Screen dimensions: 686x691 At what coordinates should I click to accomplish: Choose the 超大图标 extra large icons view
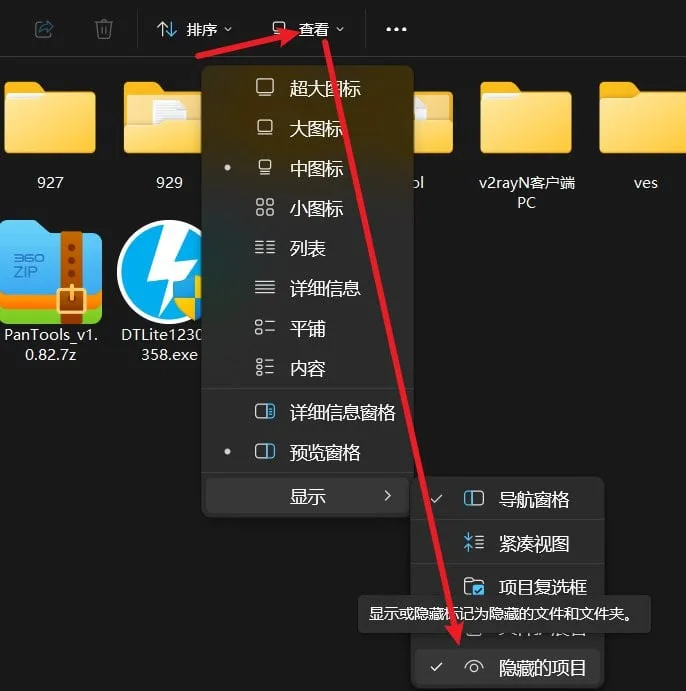[x=308, y=88]
